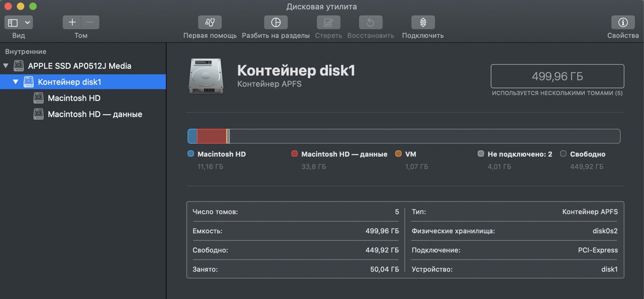
Task: Click the Занято value 50,04 ГБ
Action: pyautogui.click(x=384, y=269)
